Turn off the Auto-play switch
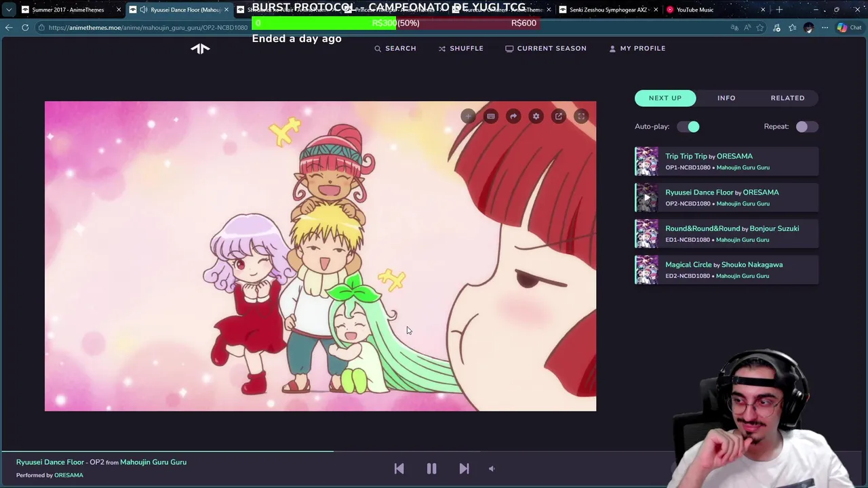Viewport: 868px width, 488px height. [688, 127]
